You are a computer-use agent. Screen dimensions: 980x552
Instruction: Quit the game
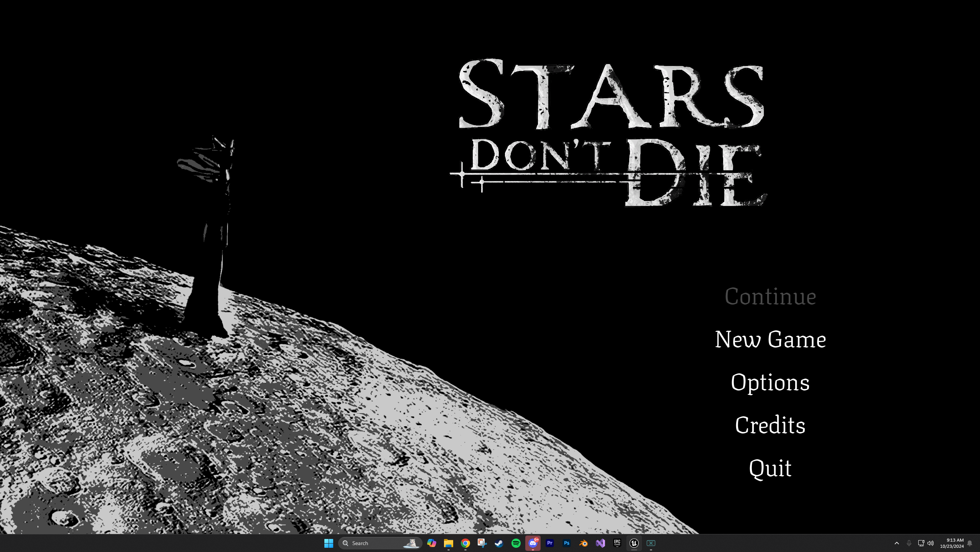click(770, 468)
